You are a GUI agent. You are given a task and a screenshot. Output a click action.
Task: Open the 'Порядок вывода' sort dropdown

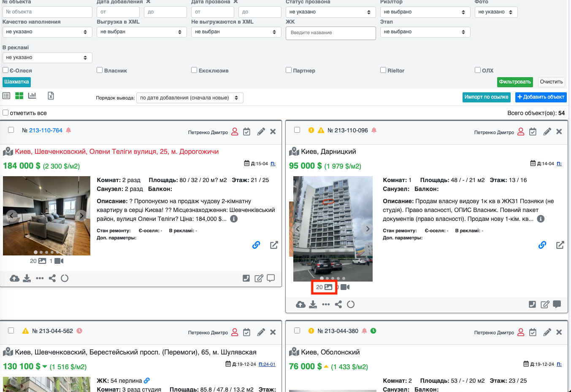tap(189, 98)
